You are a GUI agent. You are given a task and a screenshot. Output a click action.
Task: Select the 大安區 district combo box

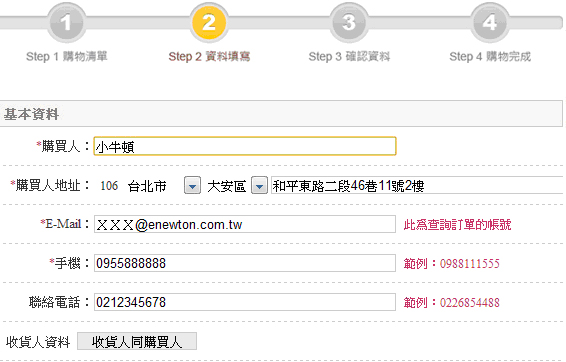coord(237,186)
